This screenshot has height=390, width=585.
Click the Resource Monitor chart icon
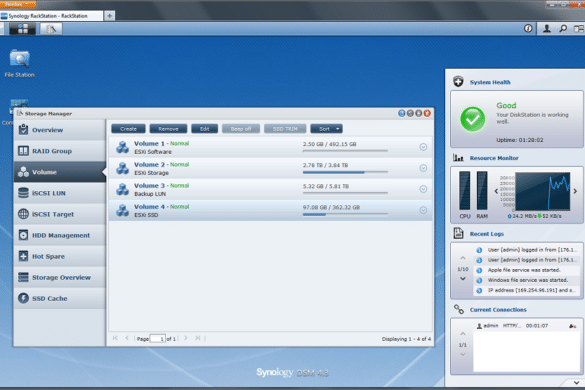tap(458, 157)
